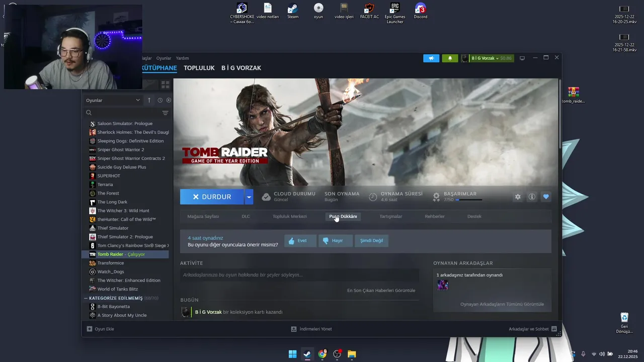Go to the KÜTÜPHANE tab
The height and width of the screenshot is (362, 644).
[x=159, y=68]
